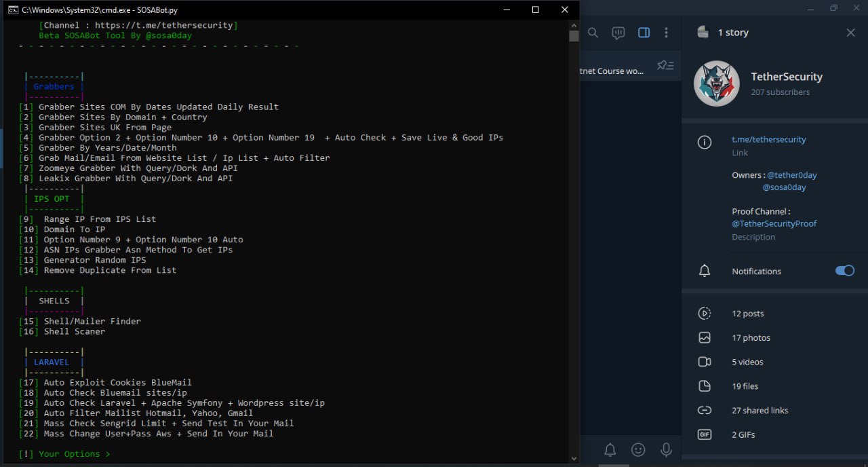Open the 17 photos media list
This screenshot has height=467, width=868.
point(774,337)
